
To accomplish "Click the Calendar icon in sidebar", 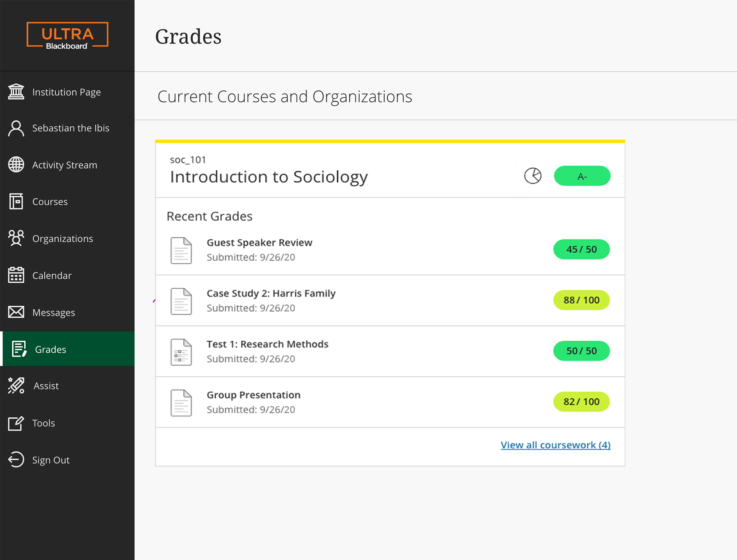I will (16, 275).
